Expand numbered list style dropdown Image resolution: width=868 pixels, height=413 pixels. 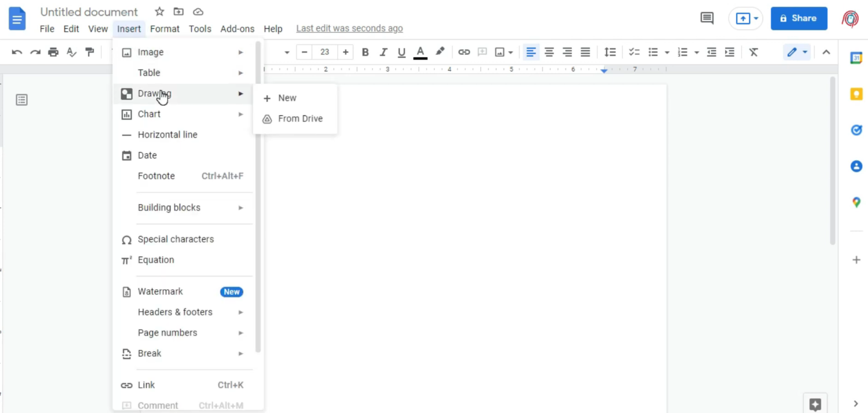696,53
